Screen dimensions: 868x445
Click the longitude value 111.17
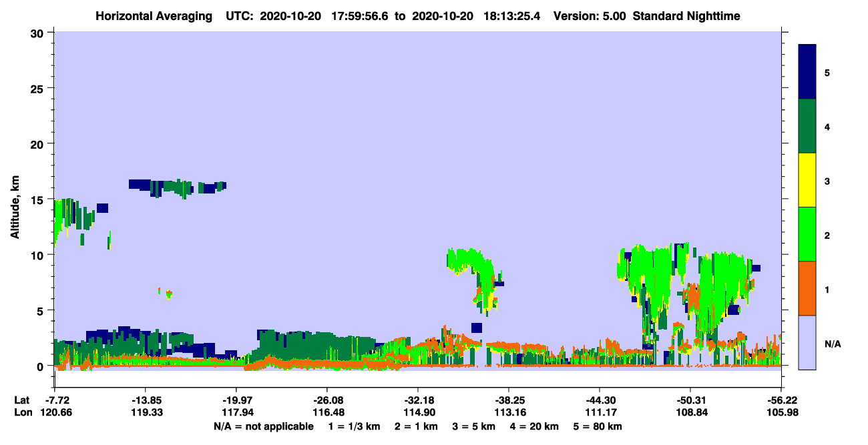coord(600,412)
